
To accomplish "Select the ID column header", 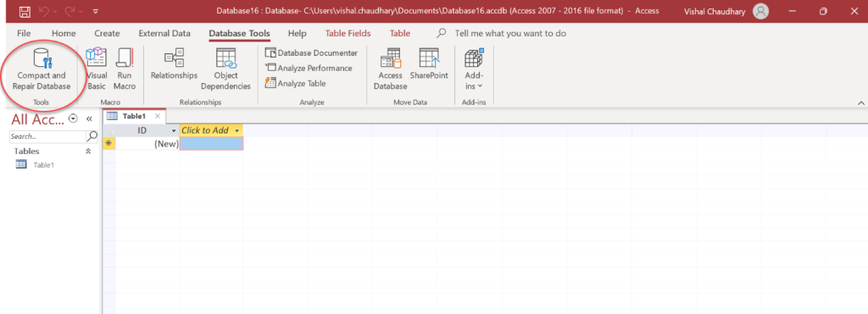I will point(142,130).
